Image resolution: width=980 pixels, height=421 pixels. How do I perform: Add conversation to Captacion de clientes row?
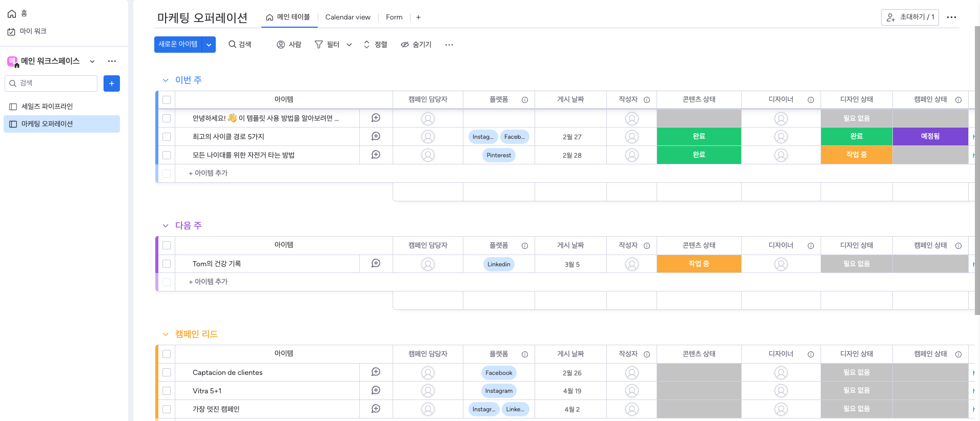[x=376, y=372]
